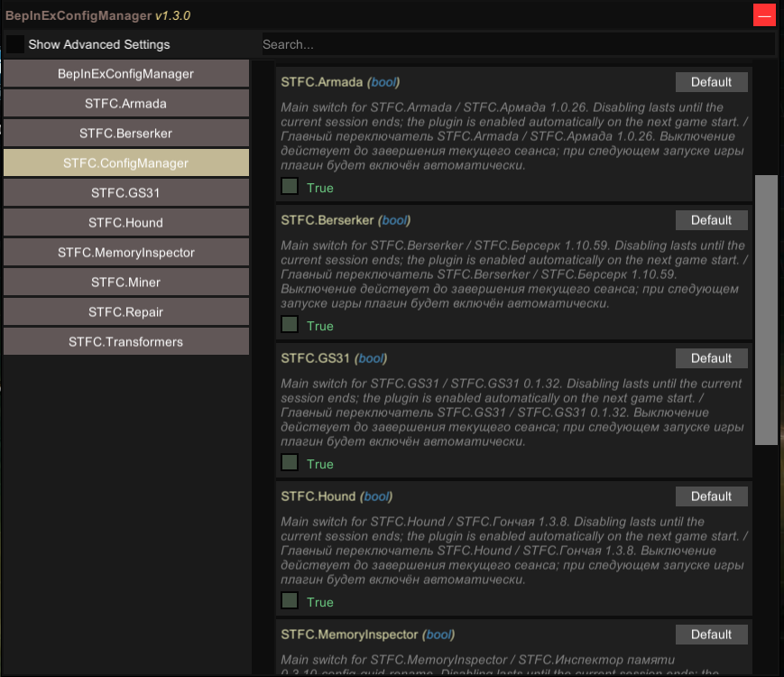This screenshot has height=677, width=784.
Task: Click the STFC.Berserker 1.10.59 description text
Action: pyautogui.click(x=514, y=274)
